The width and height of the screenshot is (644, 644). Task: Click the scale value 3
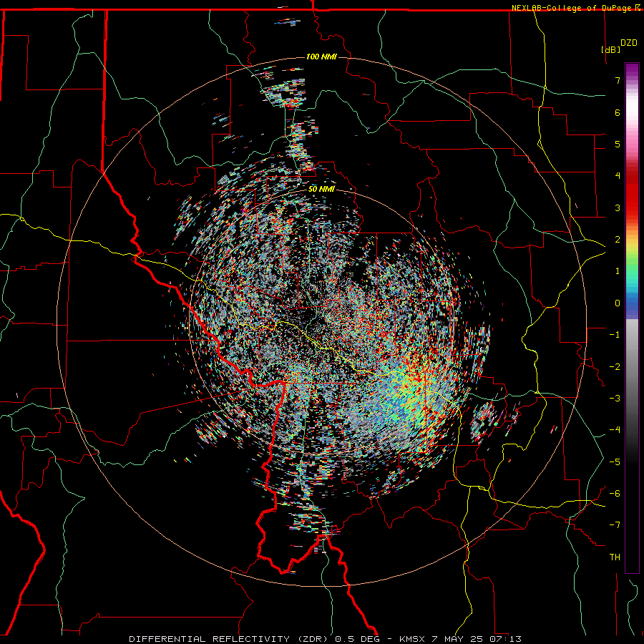(618, 208)
